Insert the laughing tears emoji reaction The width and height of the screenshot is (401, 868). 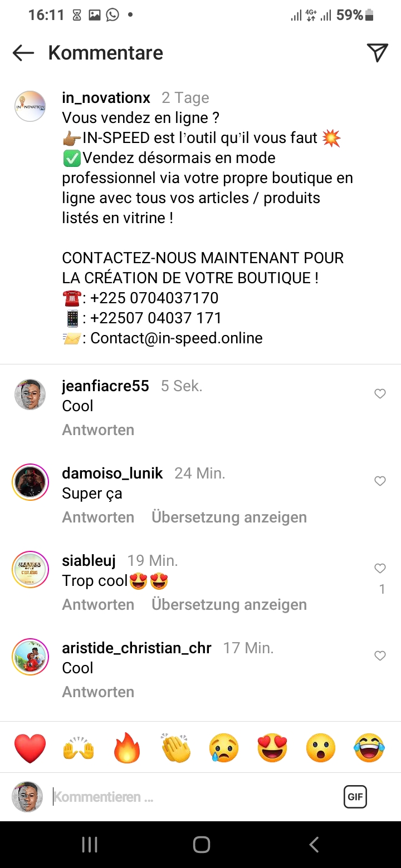[x=369, y=748]
